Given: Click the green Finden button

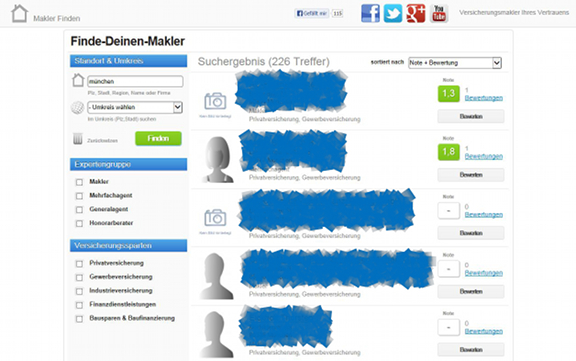Looking at the screenshot, I should (x=158, y=138).
